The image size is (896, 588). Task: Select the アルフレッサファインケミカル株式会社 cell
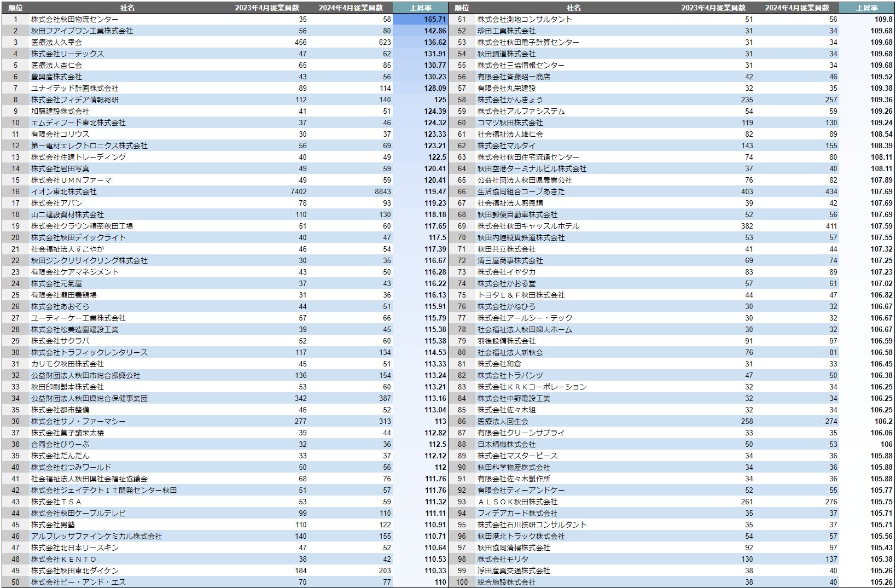pos(97,536)
